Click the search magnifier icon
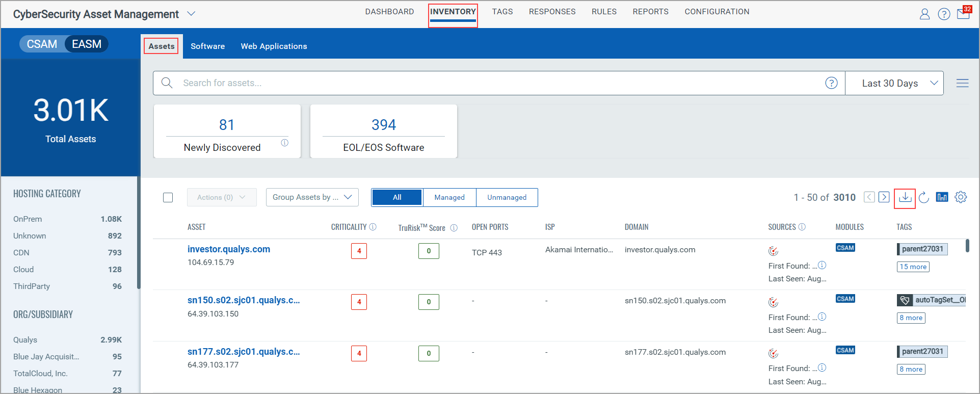 click(x=167, y=83)
